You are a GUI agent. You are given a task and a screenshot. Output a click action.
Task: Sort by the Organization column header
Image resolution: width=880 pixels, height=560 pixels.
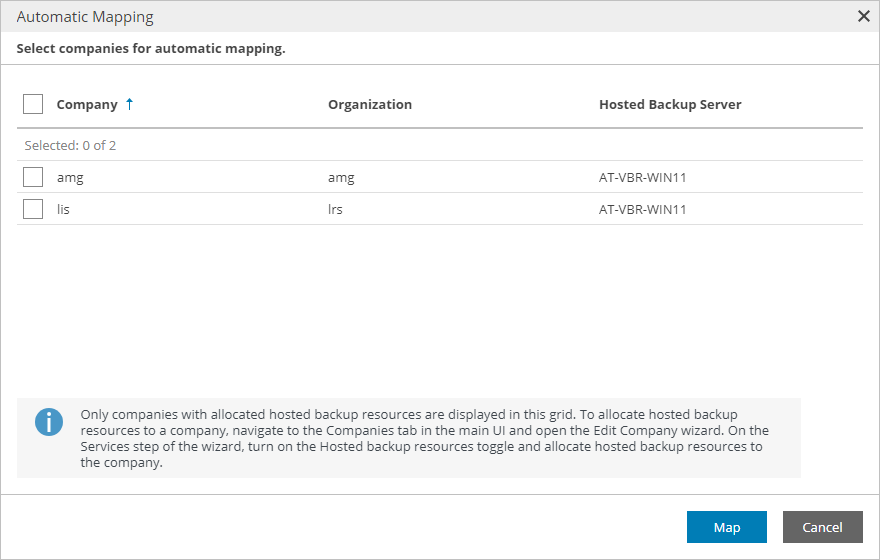[370, 104]
